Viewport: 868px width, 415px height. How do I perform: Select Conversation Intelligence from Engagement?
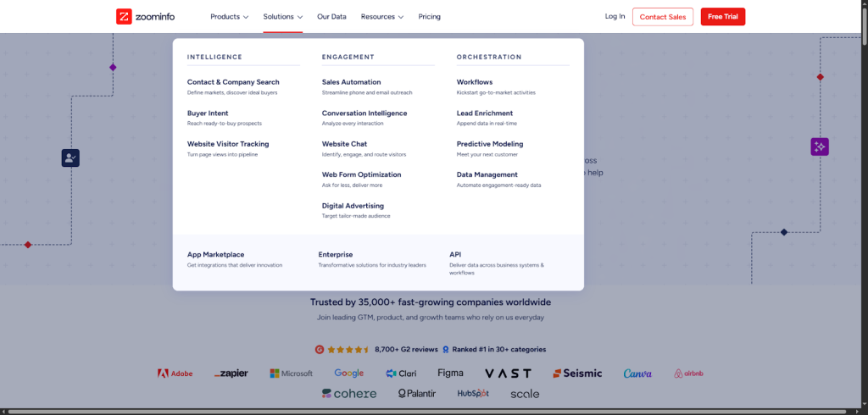click(x=364, y=113)
